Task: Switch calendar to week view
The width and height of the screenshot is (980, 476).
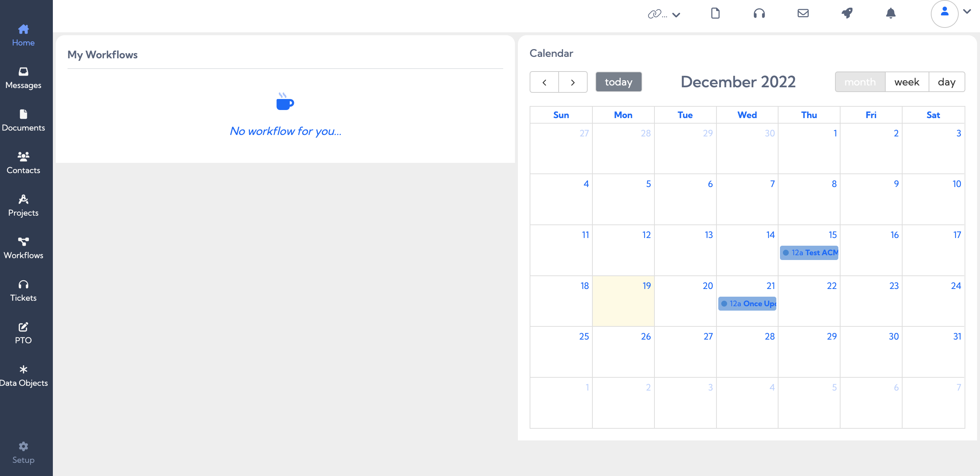Action: click(907, 82)
